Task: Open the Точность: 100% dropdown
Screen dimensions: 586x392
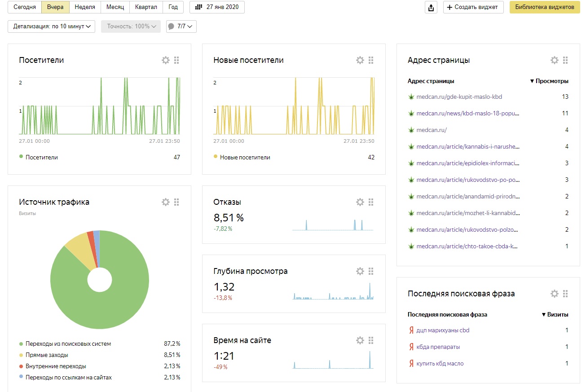Action: (131, 26)
